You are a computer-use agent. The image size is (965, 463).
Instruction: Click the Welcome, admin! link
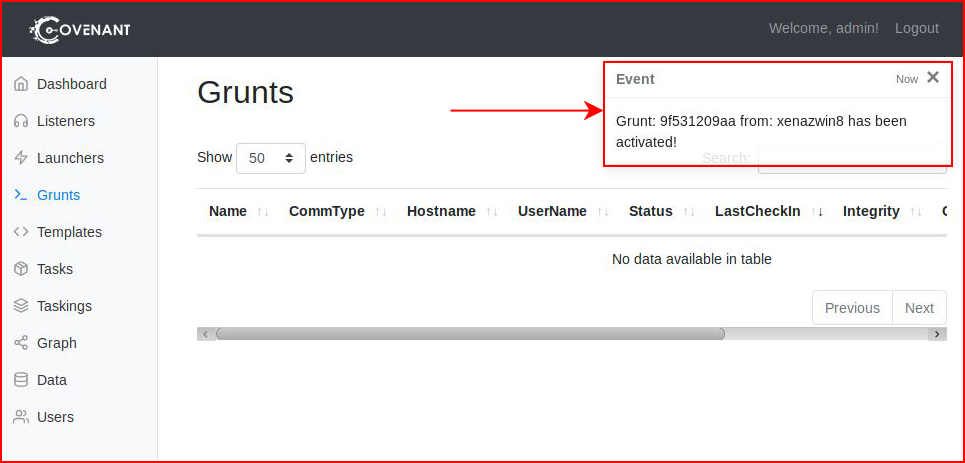(823, 28)
